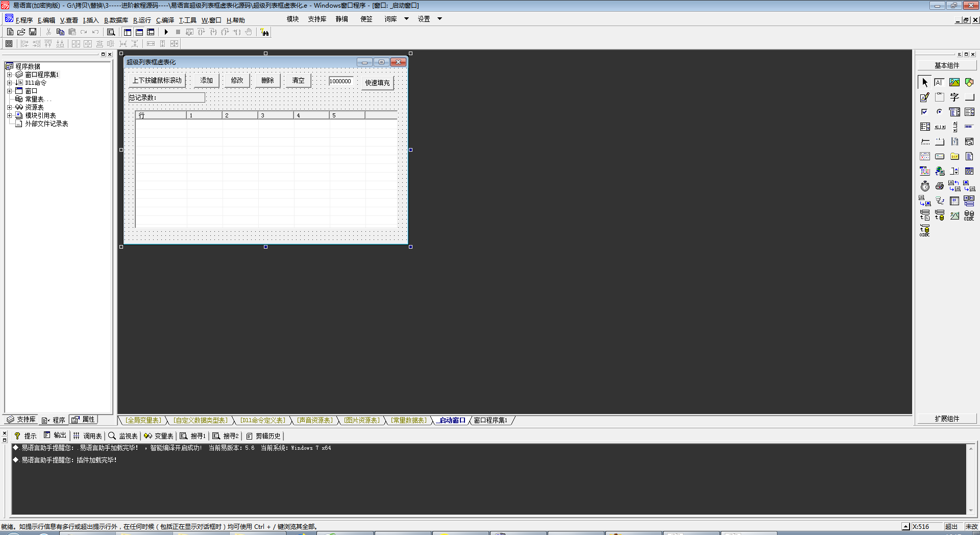Select the horizontal scrollbar component icon

click(x=939, y=127)
